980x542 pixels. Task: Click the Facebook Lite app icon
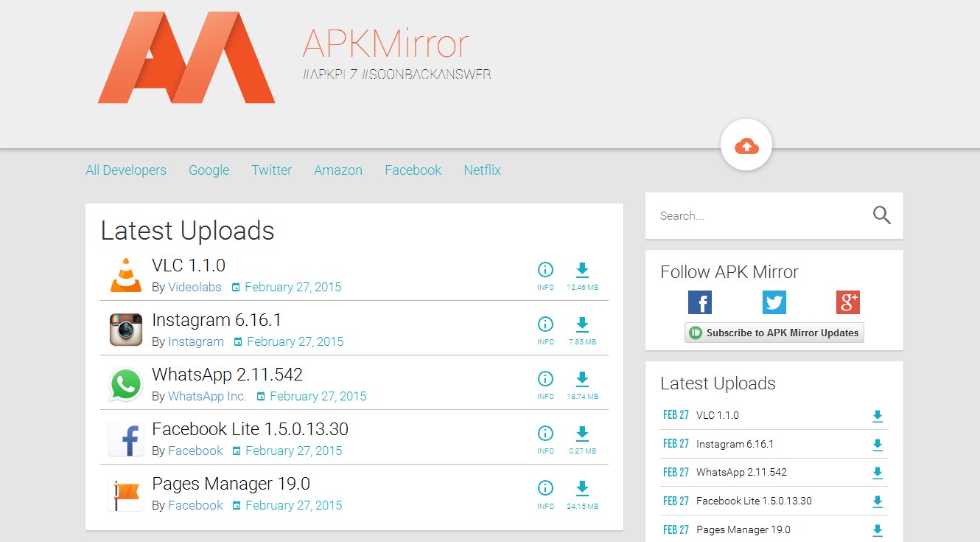[x=125, y=439]
